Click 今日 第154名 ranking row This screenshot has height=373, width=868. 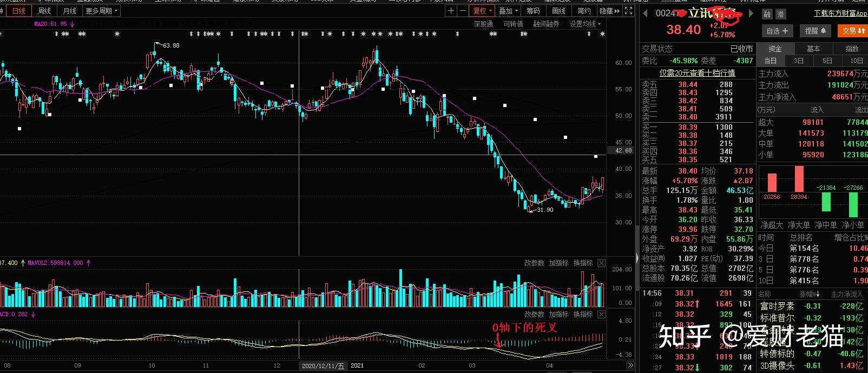pyautogui.click(x=813, y=248)
